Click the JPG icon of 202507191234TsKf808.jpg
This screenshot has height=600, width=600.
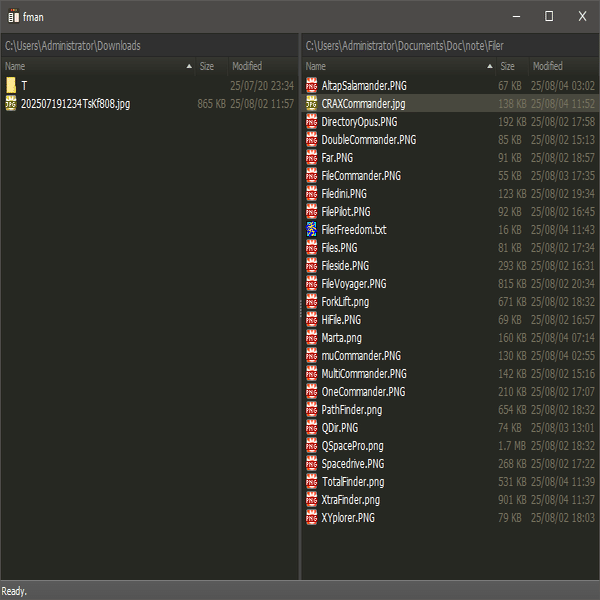pyautogui.click(x=11, y=104)
